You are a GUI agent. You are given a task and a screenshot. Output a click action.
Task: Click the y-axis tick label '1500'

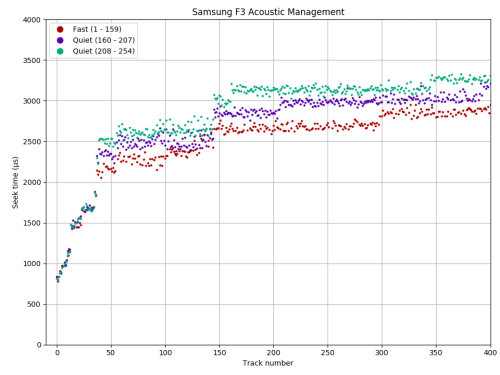click(32, 223)
